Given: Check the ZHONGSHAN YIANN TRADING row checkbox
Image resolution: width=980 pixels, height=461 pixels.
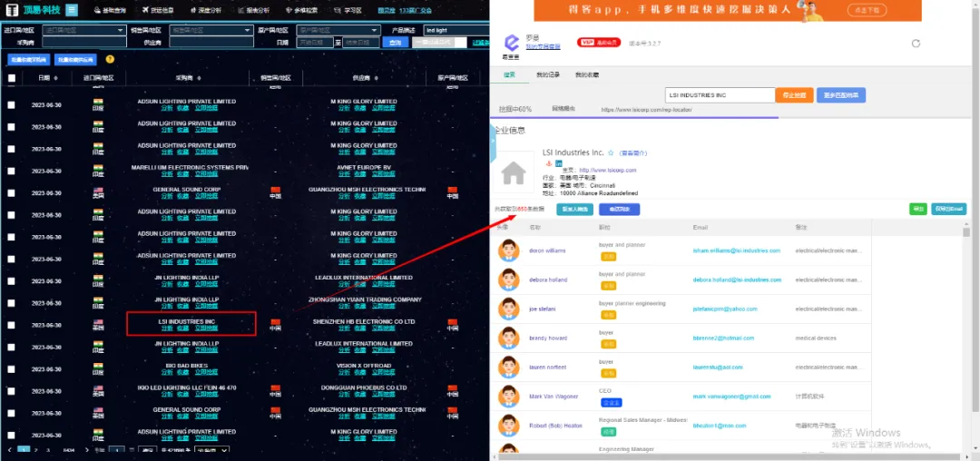Looking at the screenshot, I should [11, 303].
